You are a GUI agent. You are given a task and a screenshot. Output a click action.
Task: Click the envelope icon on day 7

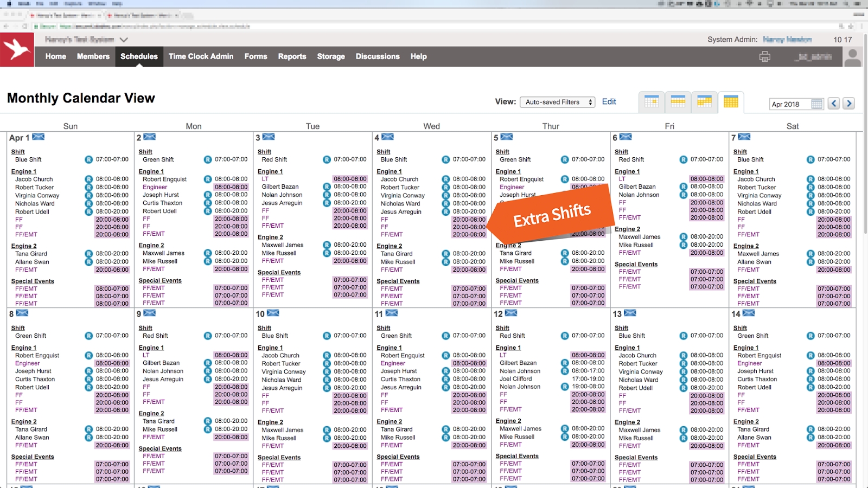pos(744,137)
